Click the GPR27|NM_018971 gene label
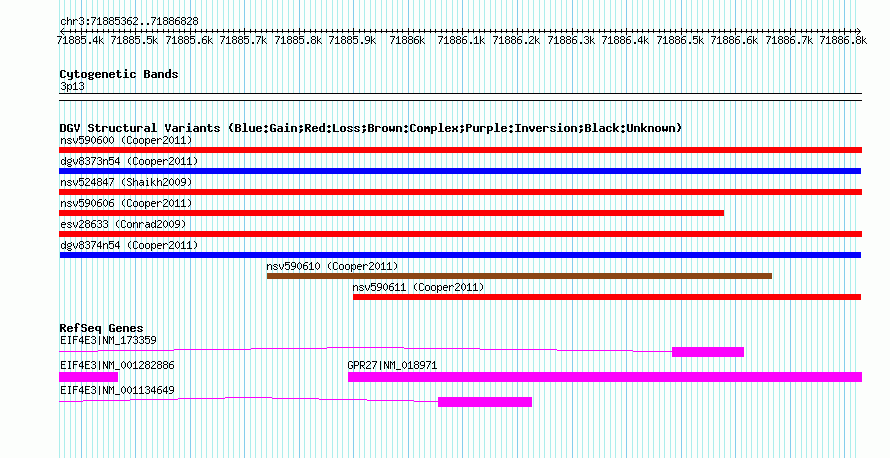The image size is (890, 458). pos(392,365)
